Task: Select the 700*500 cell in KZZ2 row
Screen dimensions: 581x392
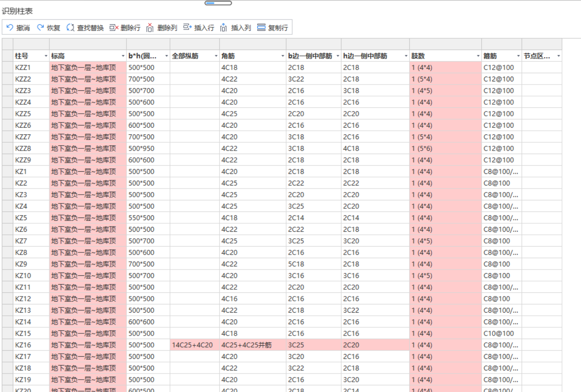Action: click(148, 79)
